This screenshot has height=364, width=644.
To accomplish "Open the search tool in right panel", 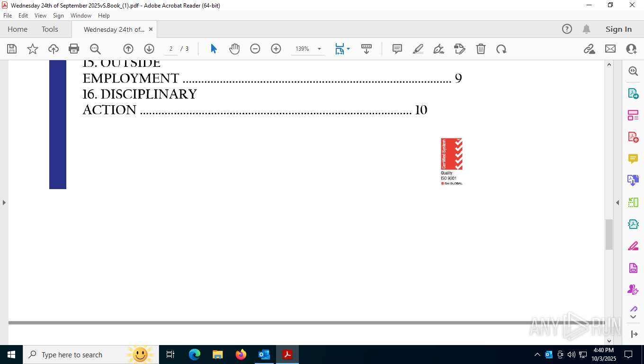I will [633, 71].
